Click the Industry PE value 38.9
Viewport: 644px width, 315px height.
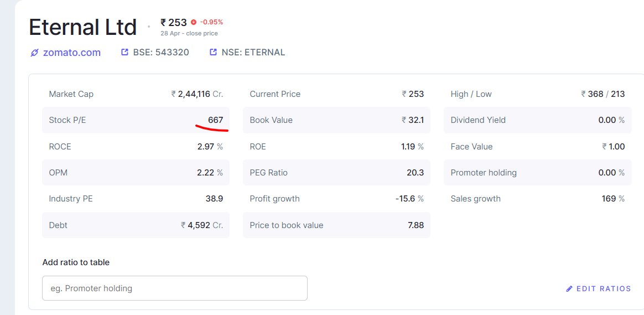pyautogui.click(x=215, y=199)
